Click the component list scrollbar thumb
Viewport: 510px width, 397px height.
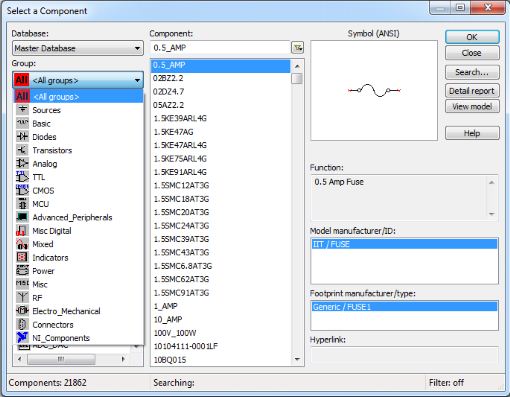coord(297,79)
